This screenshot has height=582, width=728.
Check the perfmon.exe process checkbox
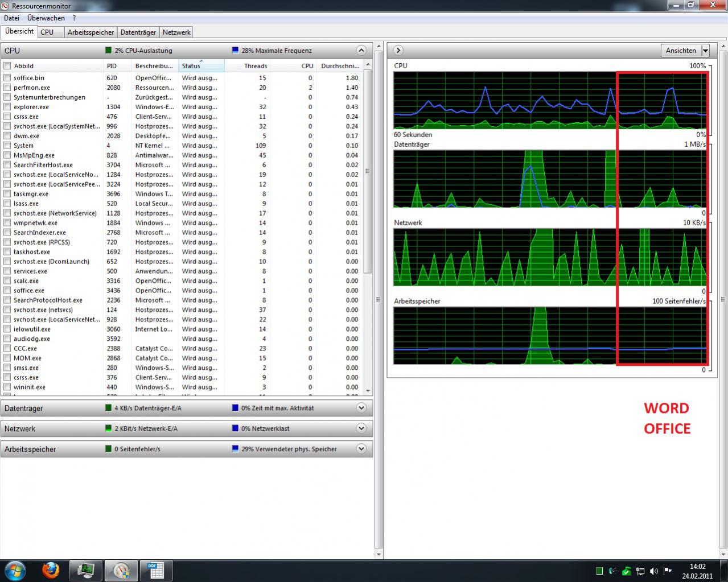point(7,88)
